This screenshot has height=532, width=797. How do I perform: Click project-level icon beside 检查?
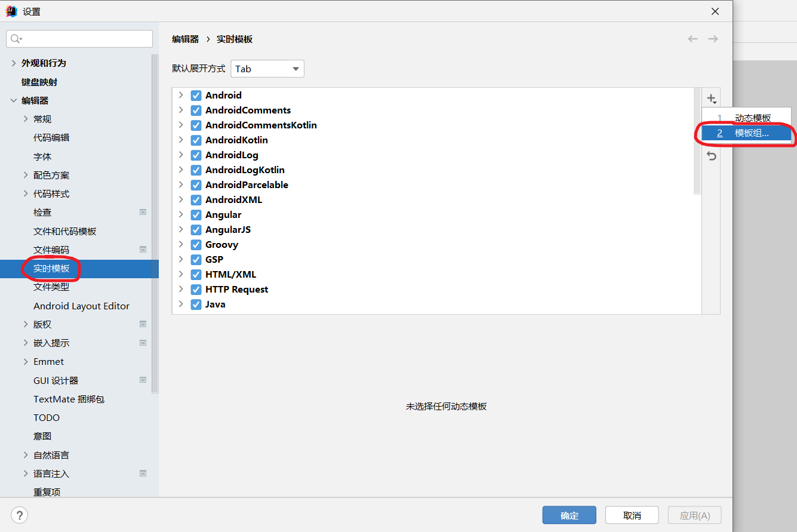(x=143, y=212)
